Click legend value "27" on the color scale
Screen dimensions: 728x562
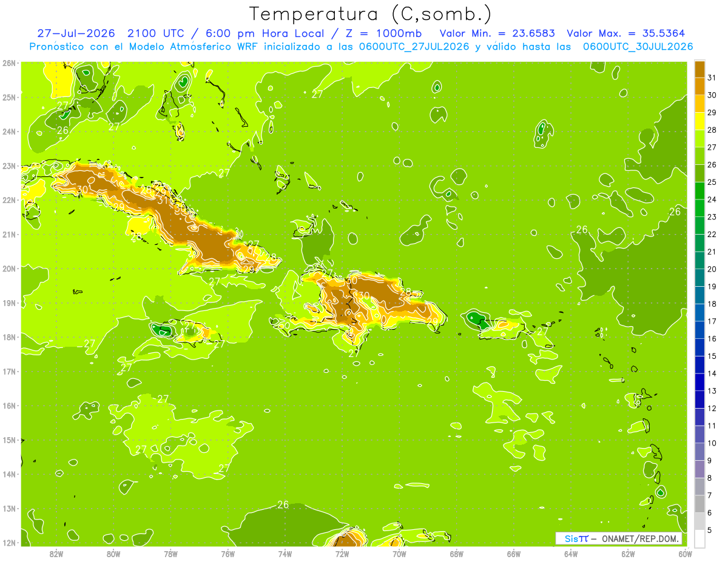tap(712, 147)
